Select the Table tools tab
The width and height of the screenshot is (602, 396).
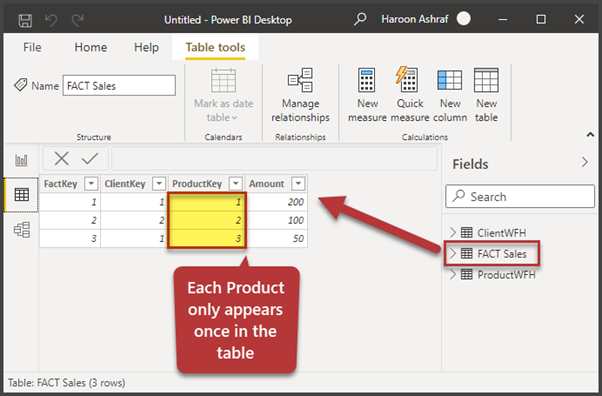pyautogui.click(x=215, y=47)
